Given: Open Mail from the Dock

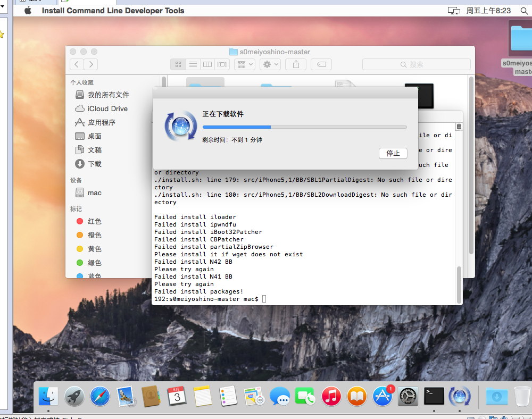Looking at the screenshot, I should 126,396.
